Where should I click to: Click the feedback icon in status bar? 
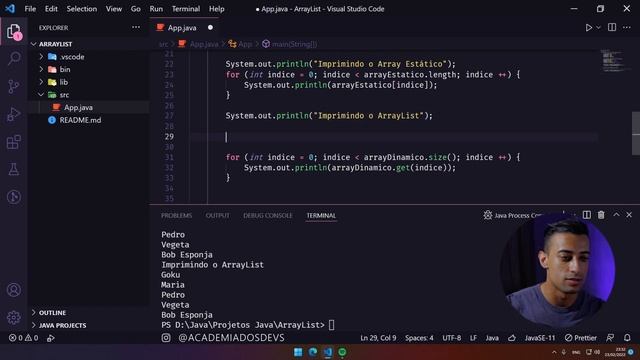610,338
